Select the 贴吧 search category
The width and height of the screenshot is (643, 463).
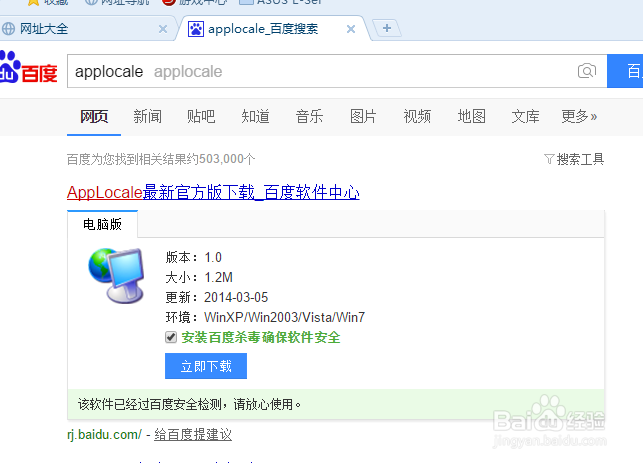point(201,116)
